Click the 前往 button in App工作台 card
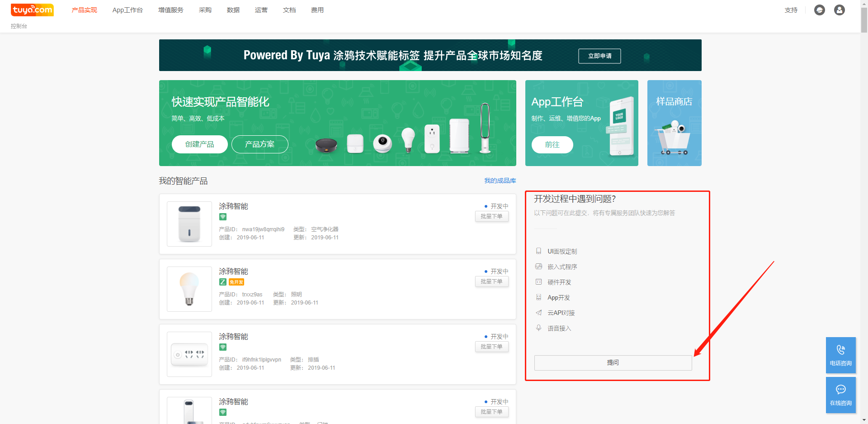 pyautogui.click(x=552, y=145)
